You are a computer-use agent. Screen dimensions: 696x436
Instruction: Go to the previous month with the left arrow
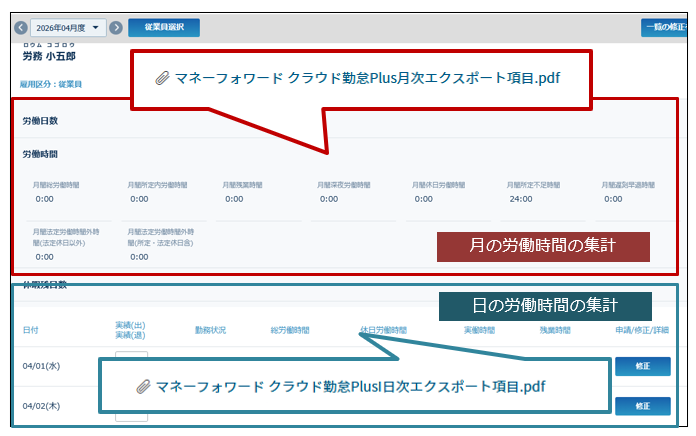(x=21, y=28)
